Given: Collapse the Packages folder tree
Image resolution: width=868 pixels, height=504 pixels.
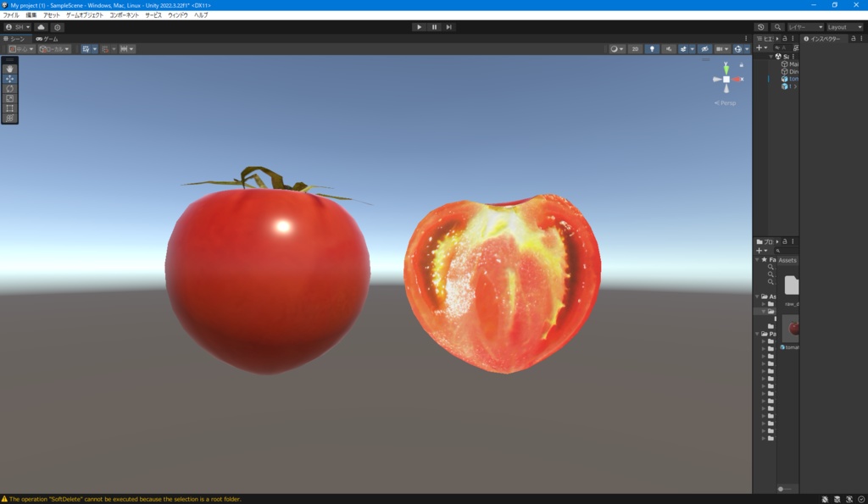Looking at the screenshot, I should (x=757, y=334).
